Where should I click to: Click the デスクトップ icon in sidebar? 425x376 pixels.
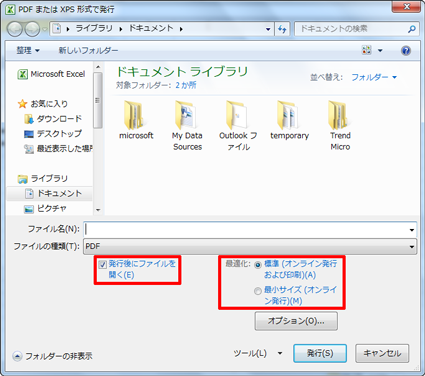(x=29, y=134)
